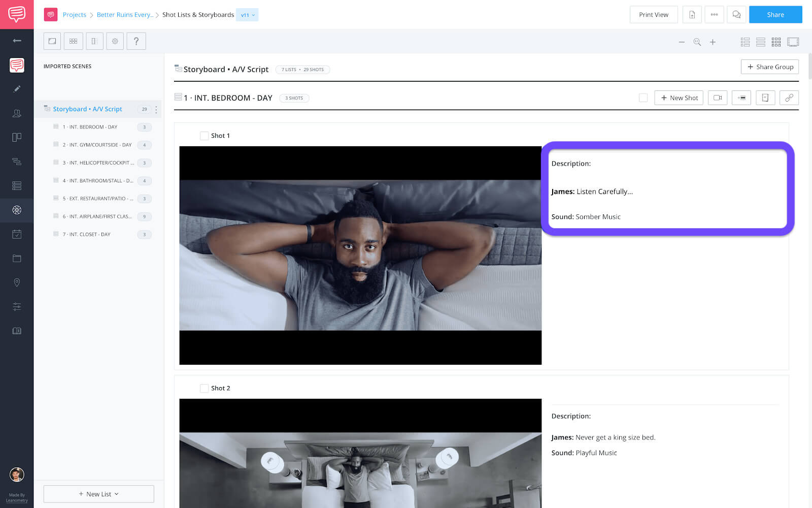Select the grid layout toolbar icon
The height and width of the screenshot is (508, 812).
pyautogui.click(x=73, y=41)
